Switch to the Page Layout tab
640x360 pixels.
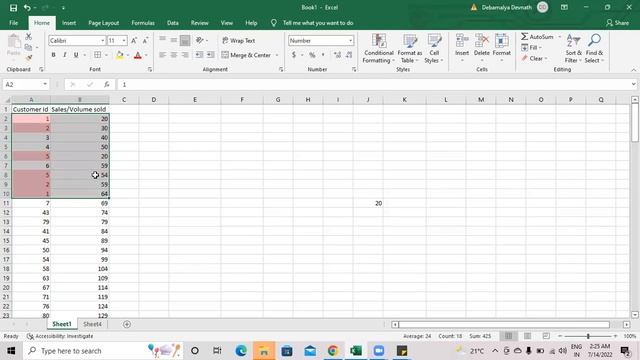click(x=104, y=23)
